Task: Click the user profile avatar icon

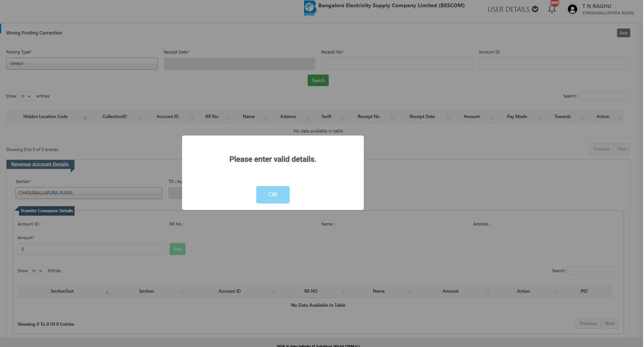Action: [572, 9]
